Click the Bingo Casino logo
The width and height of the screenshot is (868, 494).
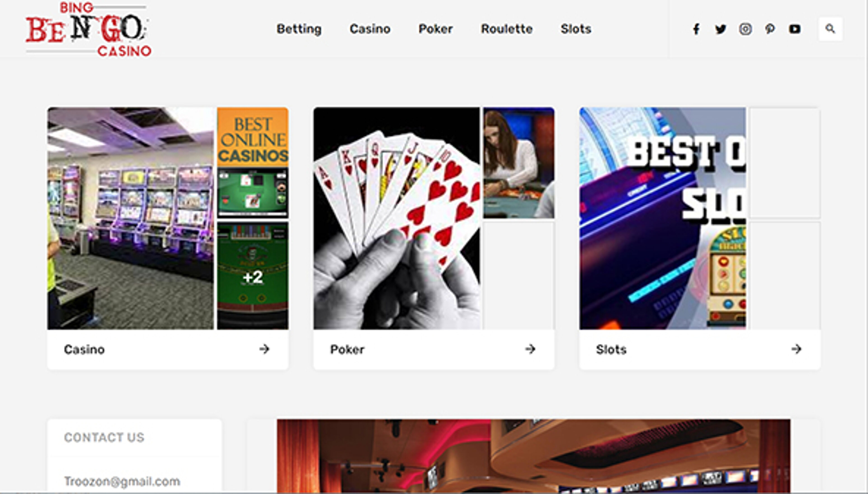pos(88,29)
